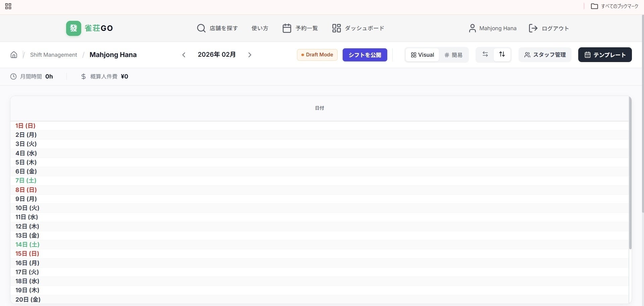This screenshot has height=306, width=644.
Task: Click the ログアウト logout button
Action: 549,28
